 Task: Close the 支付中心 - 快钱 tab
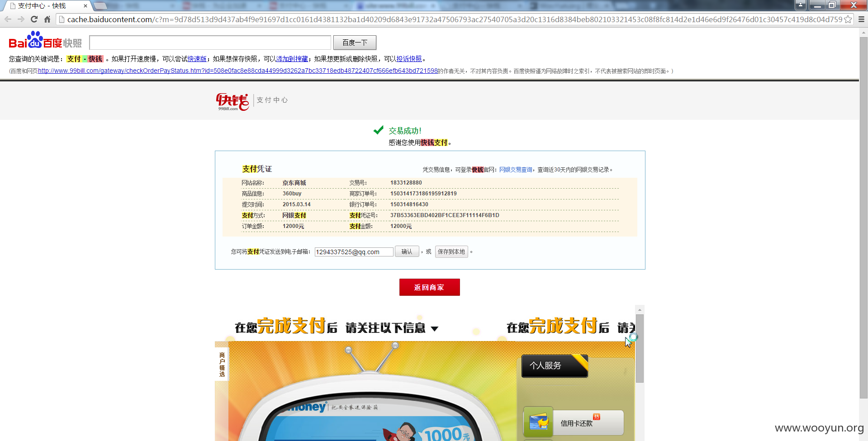[85, 6]
